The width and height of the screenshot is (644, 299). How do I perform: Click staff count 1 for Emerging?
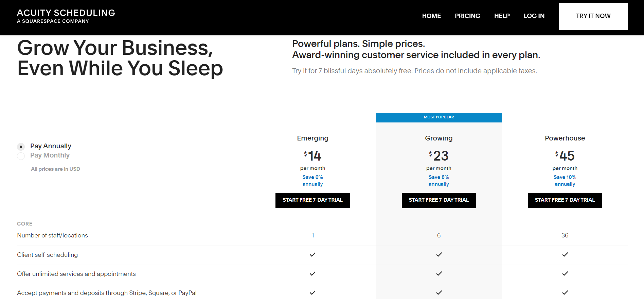[312, 235]
